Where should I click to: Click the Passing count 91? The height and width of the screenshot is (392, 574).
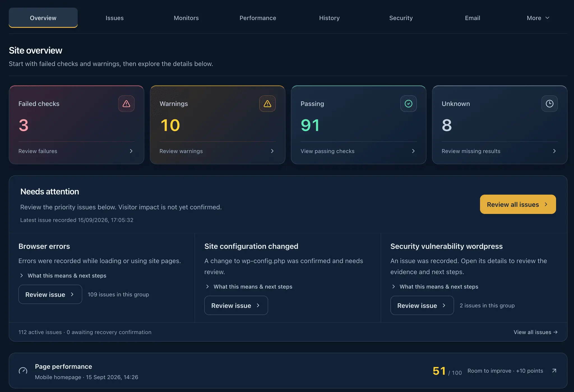coord(310,125)
